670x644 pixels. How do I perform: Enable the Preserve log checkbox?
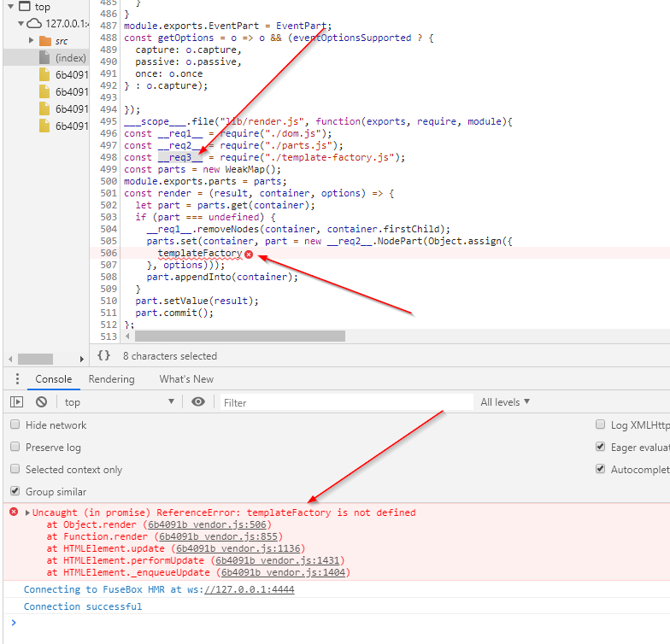pos(15,447)
